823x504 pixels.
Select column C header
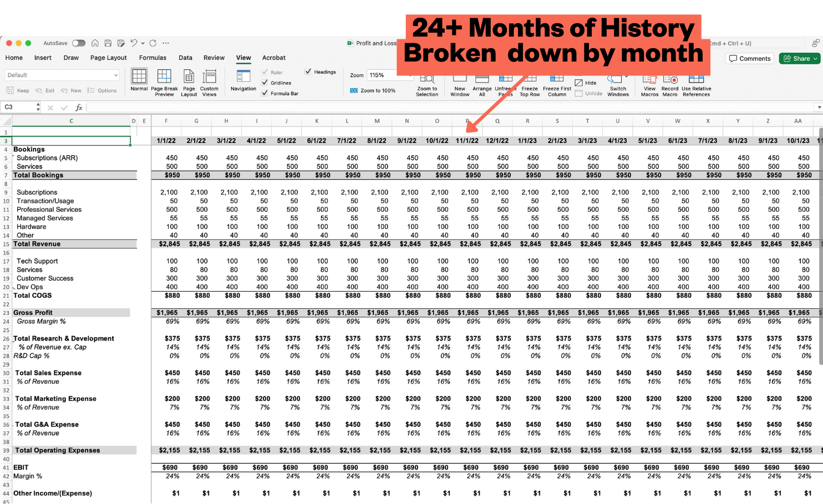(x=71, y=121)
